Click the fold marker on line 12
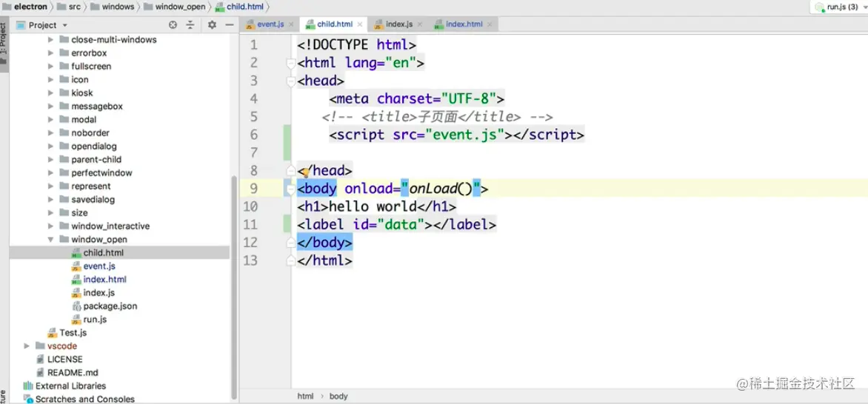 (x=290, y=243)
